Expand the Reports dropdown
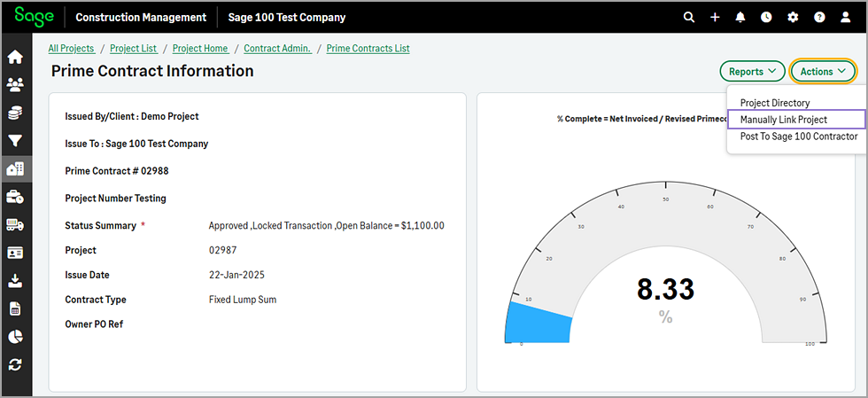Viewport: 868px width, 398px height. [752, 72]
